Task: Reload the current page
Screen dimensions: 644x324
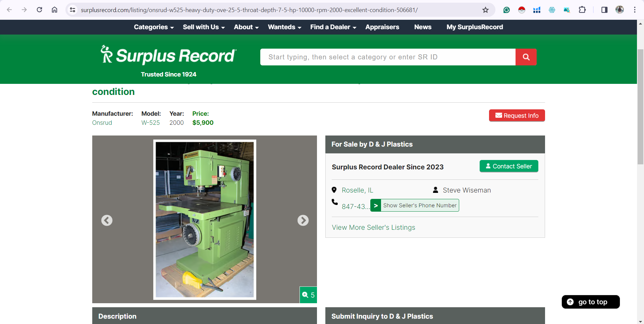Action: [x=39, y=10]
